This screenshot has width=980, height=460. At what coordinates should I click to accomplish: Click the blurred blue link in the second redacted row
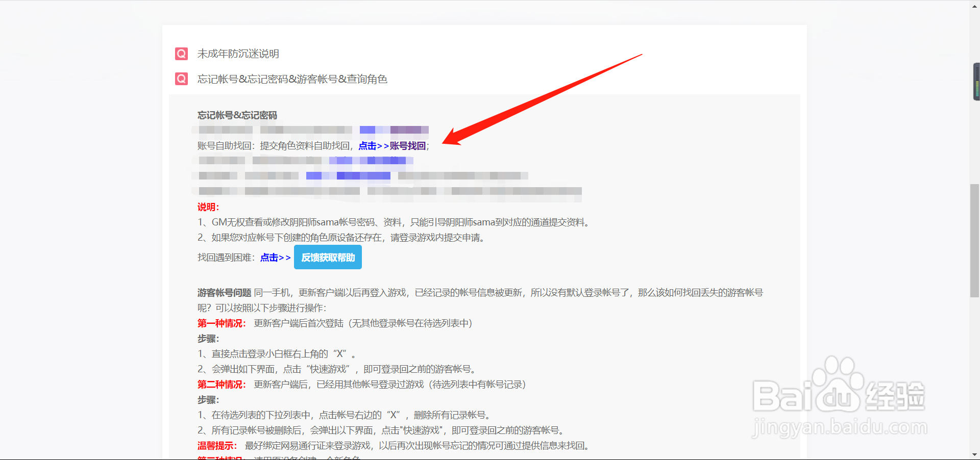point(371,160)
